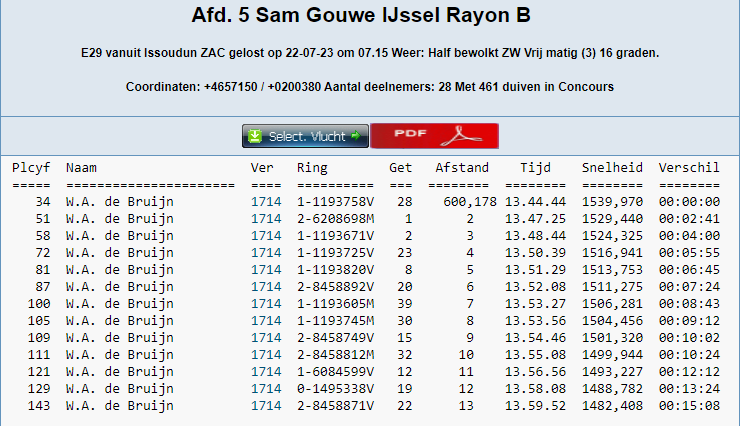This screenshot has height=426, width=740.
Task: Click the page title Afd. 5 Sam Gouwe IJssel
Action: pos(361,17)
